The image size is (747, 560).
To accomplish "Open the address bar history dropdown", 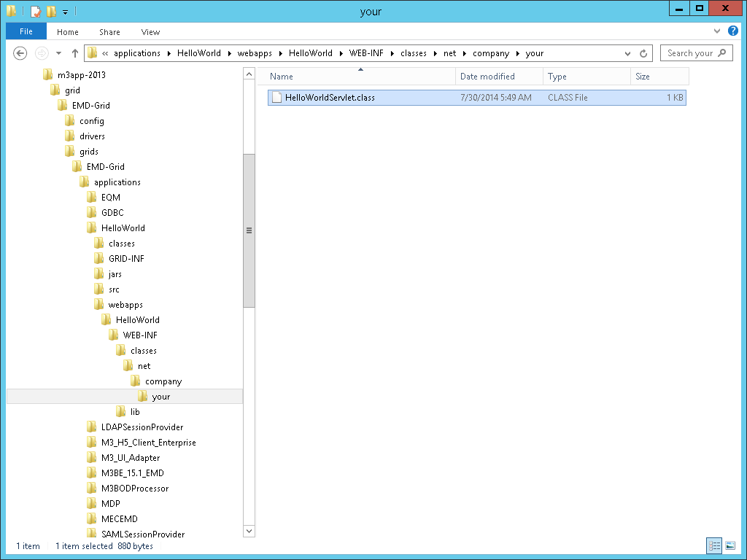I will pos(628,53).
